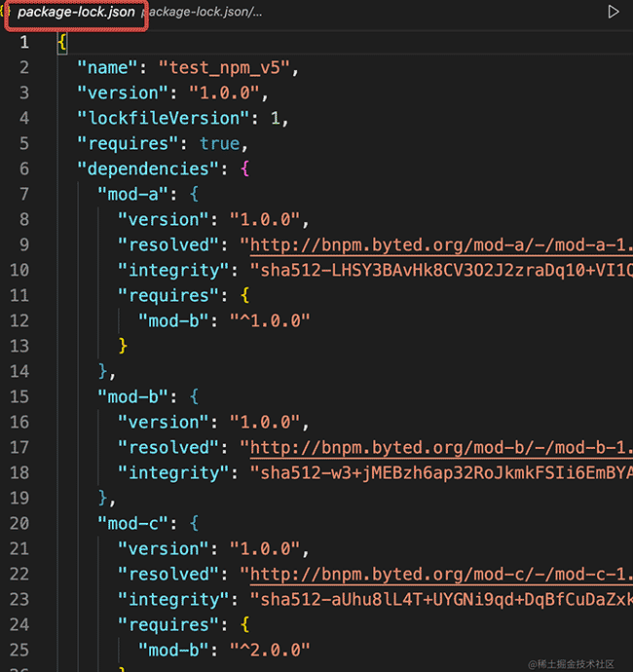Click line number 20 in the gutter
633x672 pixels.
19,523
